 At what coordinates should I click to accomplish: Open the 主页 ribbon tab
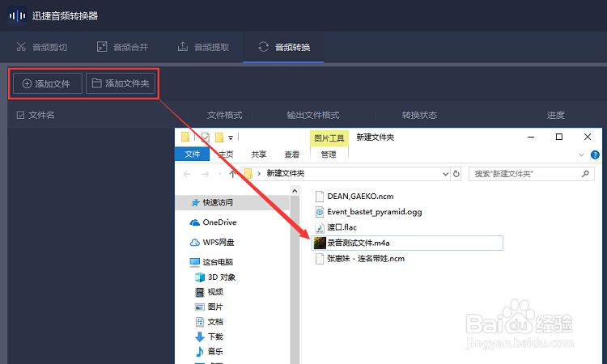tap(226, 154)
